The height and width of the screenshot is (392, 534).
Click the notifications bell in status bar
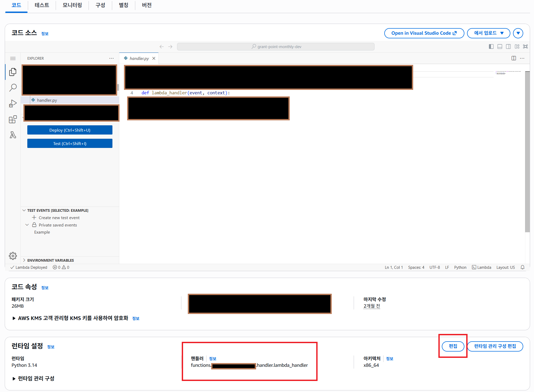point(522,267)
